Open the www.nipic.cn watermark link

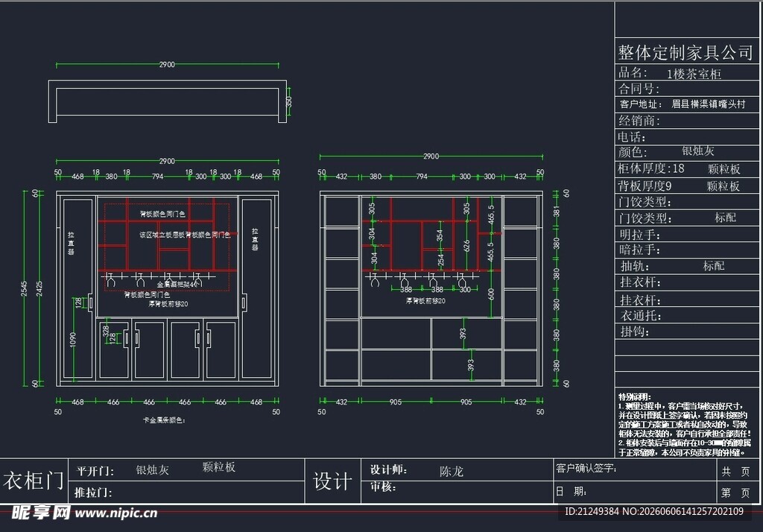(x=116, y=513)
